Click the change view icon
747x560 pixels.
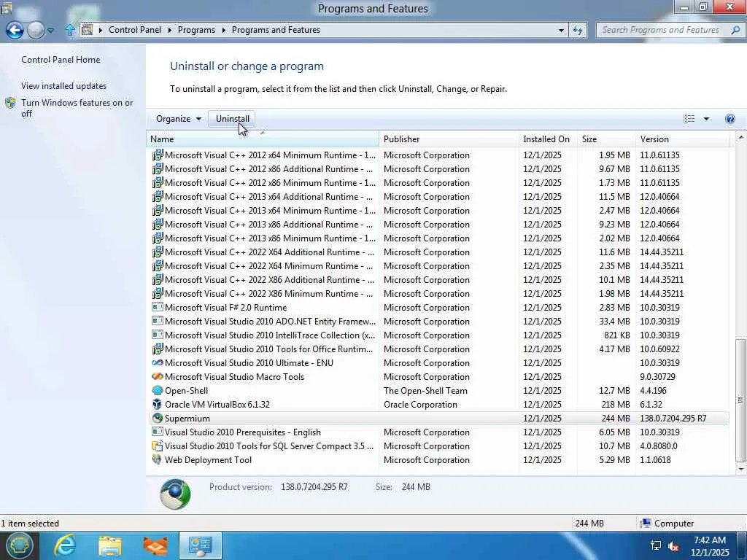pos(689,119)
